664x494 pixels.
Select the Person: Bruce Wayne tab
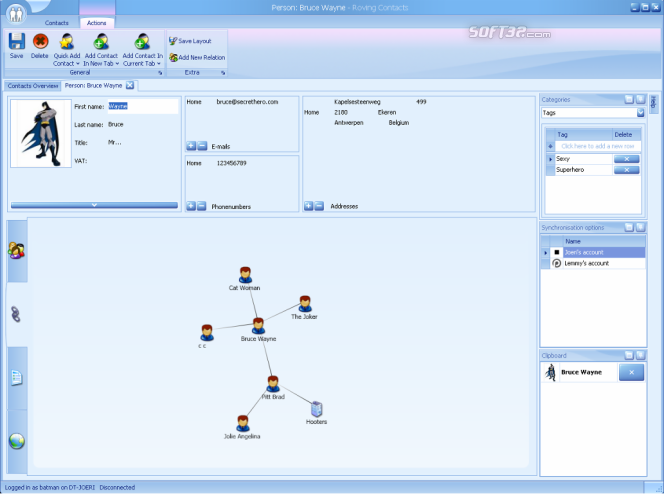click(93, 86)
